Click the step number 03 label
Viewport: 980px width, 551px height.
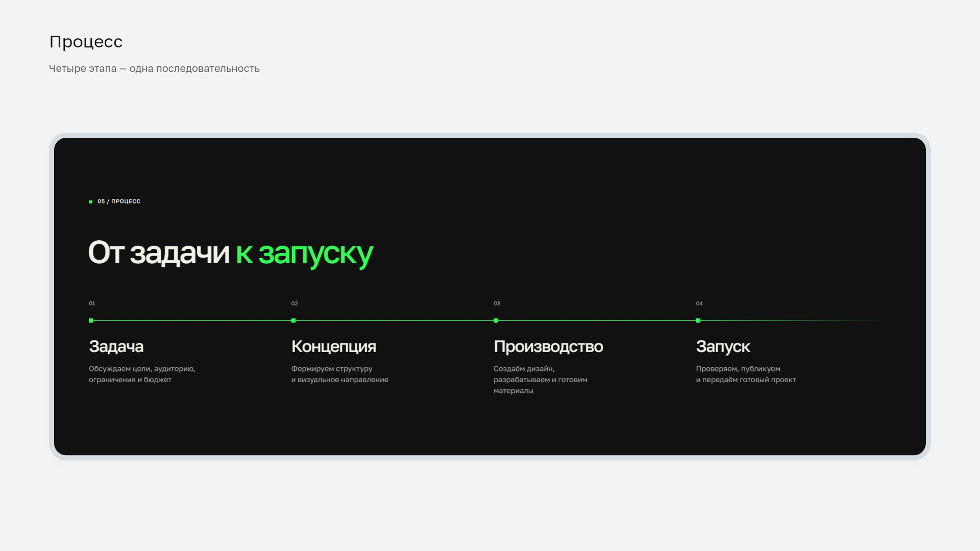[497, 304]
